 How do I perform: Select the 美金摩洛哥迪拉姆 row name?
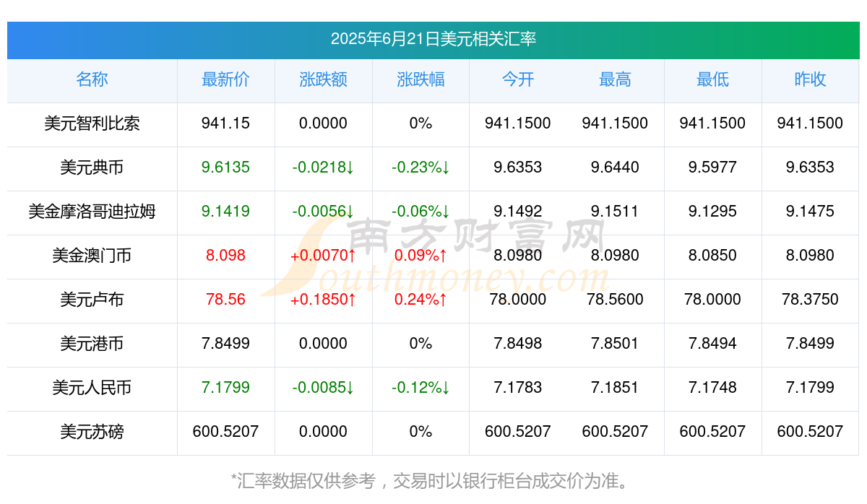click(92, 212)
